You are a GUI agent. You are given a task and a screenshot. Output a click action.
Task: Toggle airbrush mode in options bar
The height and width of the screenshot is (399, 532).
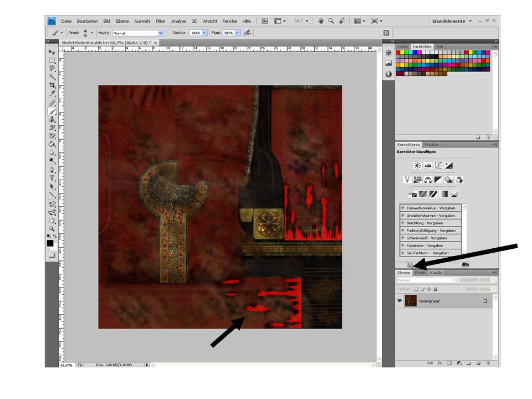pyautogui.click(x=247, y=33)
